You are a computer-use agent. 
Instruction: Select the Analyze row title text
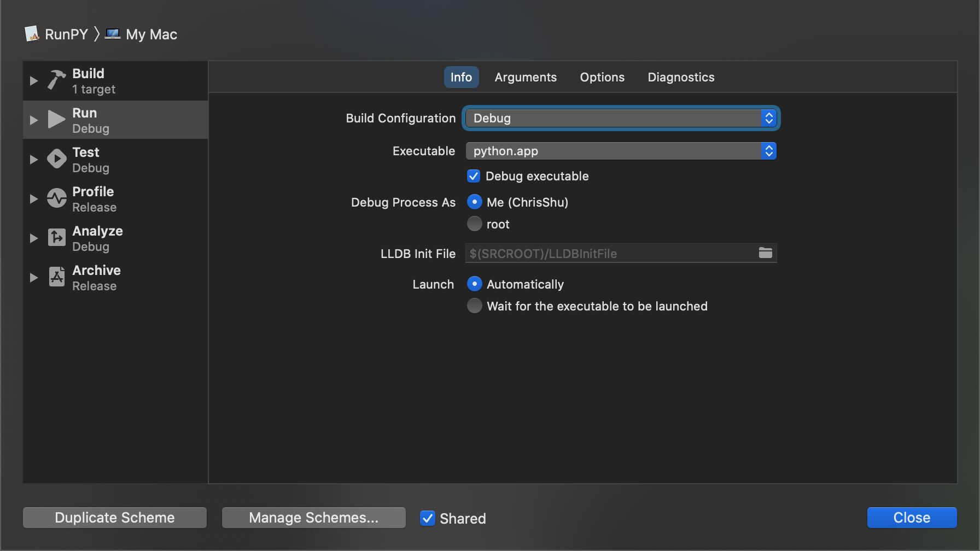coord(97,231)
